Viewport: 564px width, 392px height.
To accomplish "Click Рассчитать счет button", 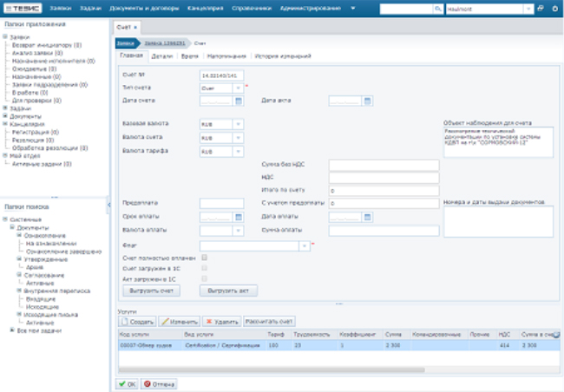I will click(x=269, y=322).
